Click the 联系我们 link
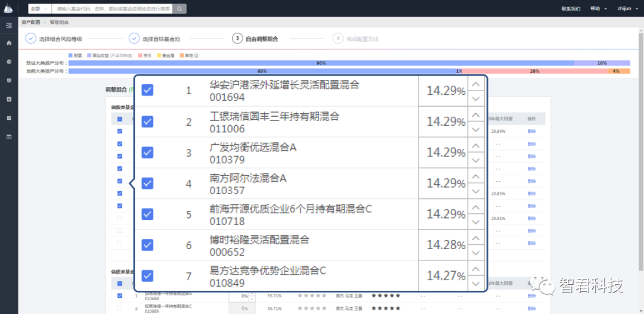 571,8
